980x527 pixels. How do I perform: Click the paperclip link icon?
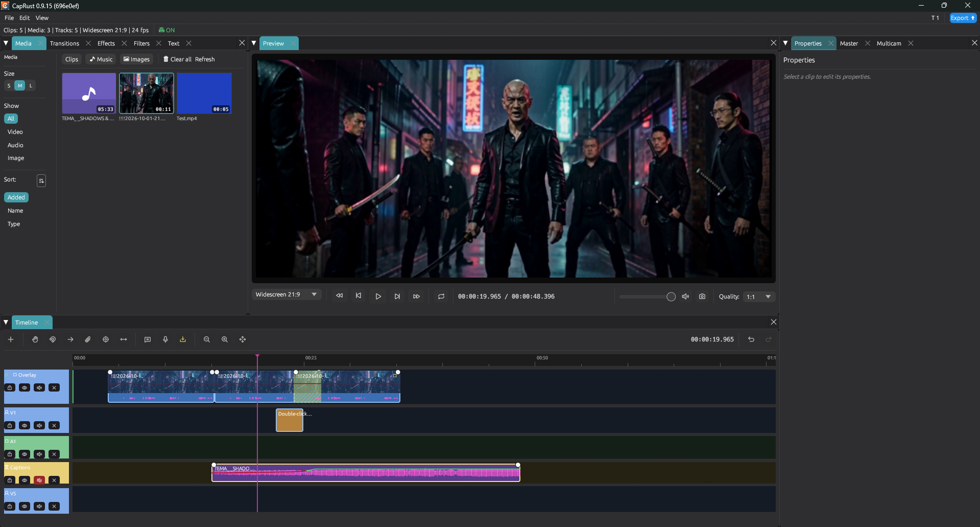(x=88, y=339)
